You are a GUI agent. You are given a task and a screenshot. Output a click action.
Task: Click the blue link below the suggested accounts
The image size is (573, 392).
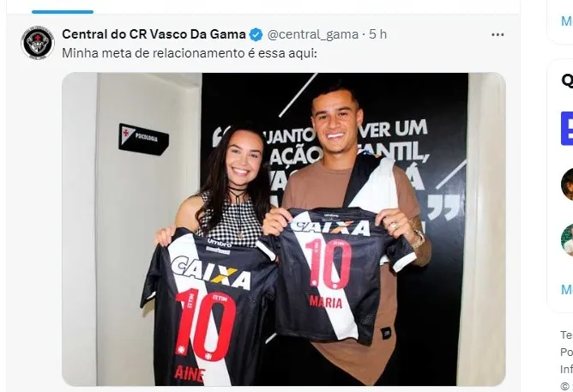click(x=567, y=290)
